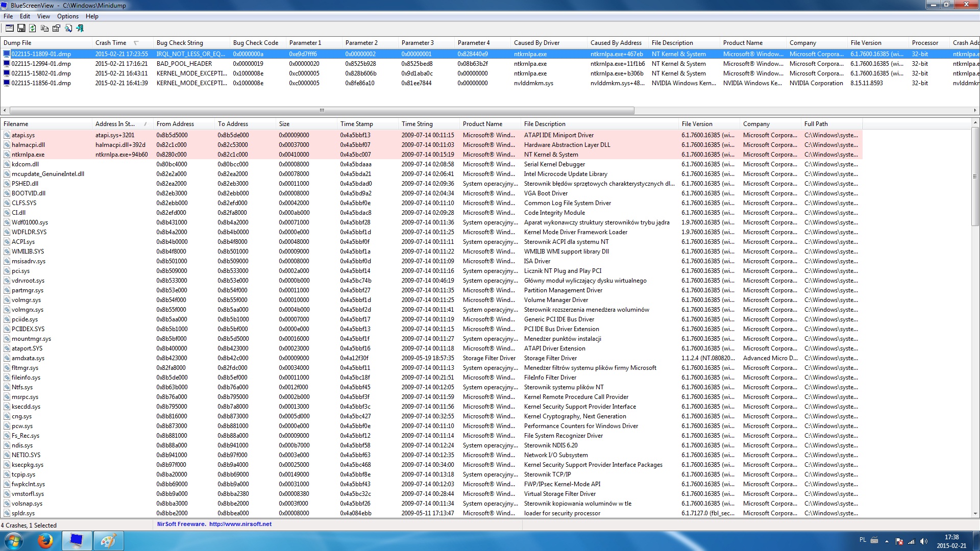Open the Action Center flag tray icon
This screenshot has width=980, height=551.
point(899,541)
